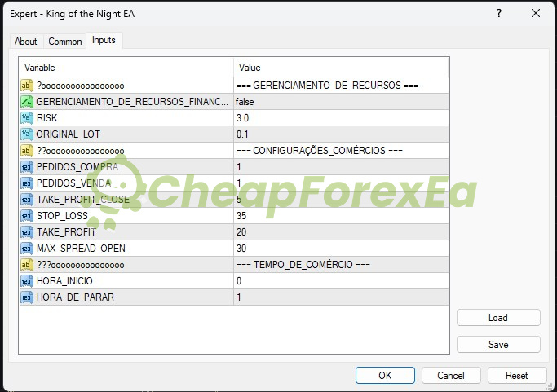Open the Common tab

(x=65, y=42)
